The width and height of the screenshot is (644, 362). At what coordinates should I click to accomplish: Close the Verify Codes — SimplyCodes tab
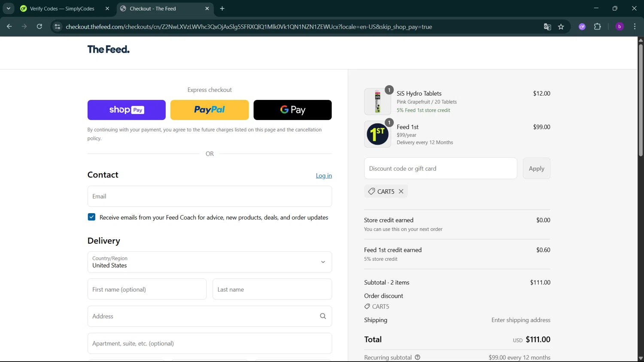tap(107, 9)
